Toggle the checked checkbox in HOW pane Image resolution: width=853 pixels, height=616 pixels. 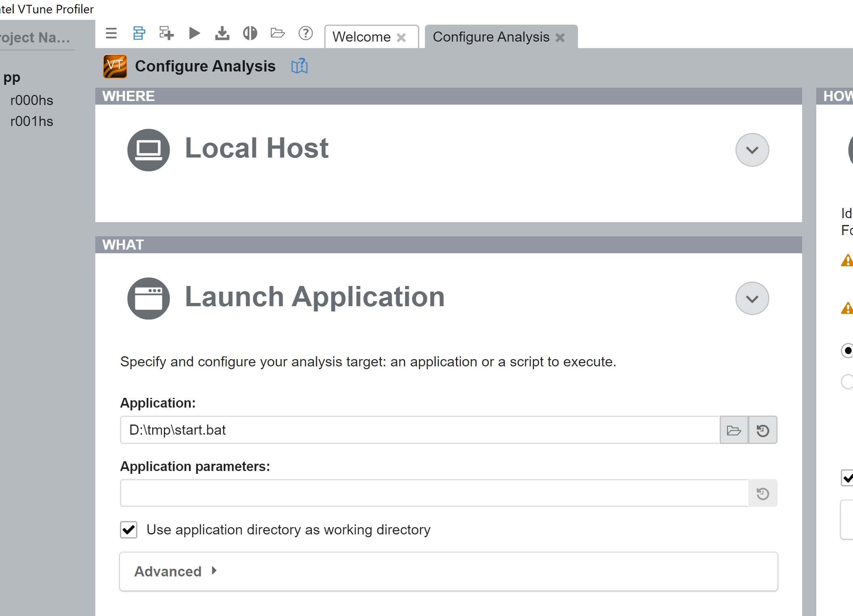[847, 478]
